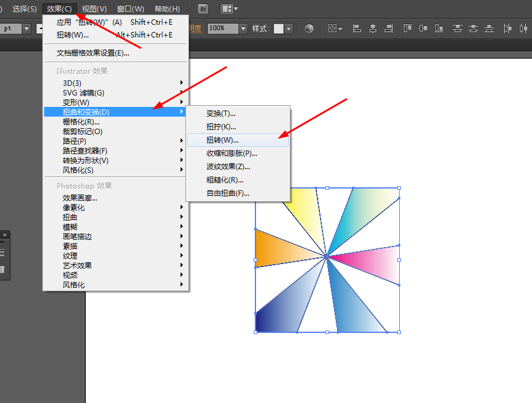Click the Vertical Align Bottom icon
Screen dimensions: 532x403
439,28
